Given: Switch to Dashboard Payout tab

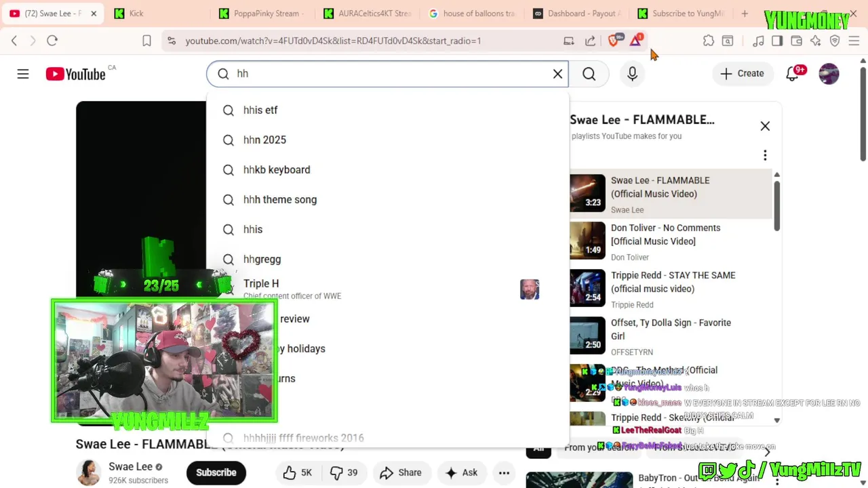Looking at the screenshot, I should pyautogui.click(x=576, y=14).
